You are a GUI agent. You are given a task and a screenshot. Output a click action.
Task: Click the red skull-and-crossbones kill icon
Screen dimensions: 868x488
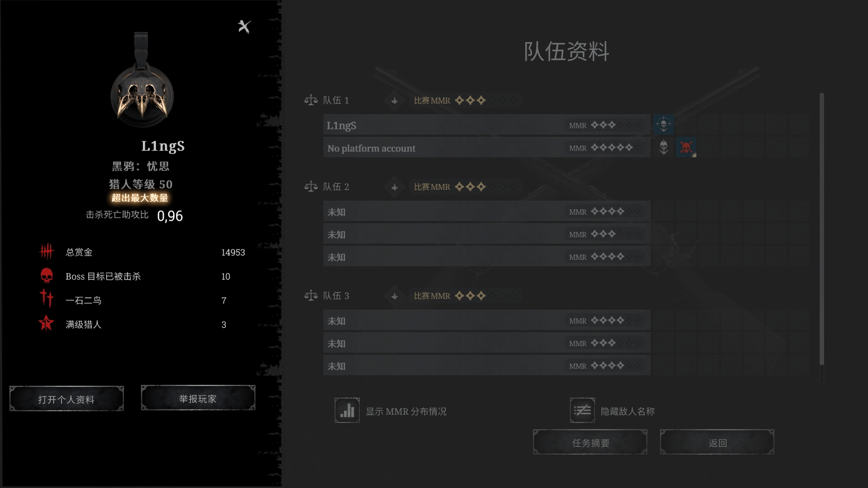[x=686, y=147]
